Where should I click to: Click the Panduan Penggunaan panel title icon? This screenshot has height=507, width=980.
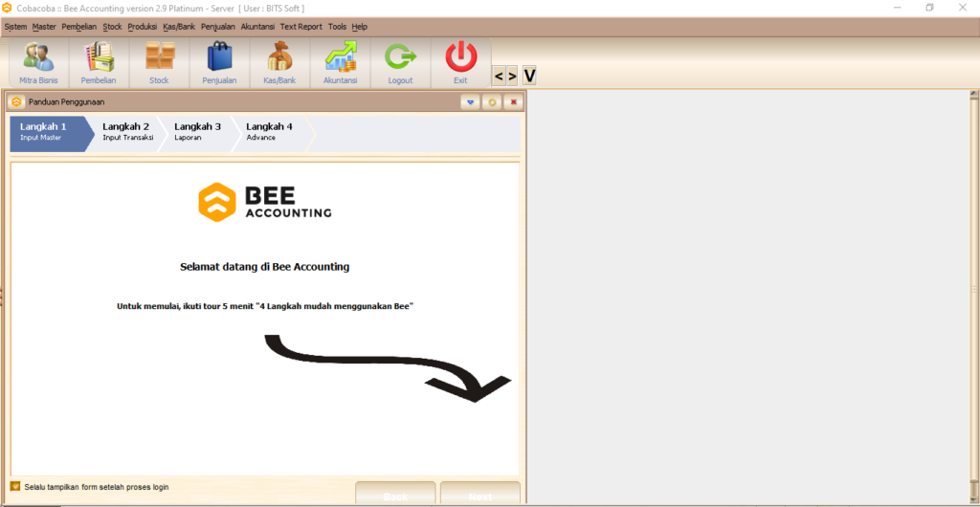pos(17,101)
